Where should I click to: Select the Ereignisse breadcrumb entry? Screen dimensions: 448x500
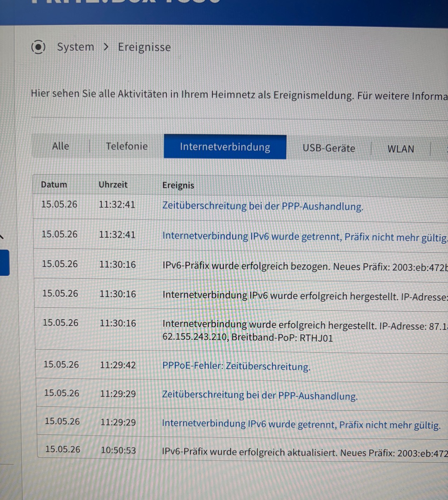pos(144,47)
